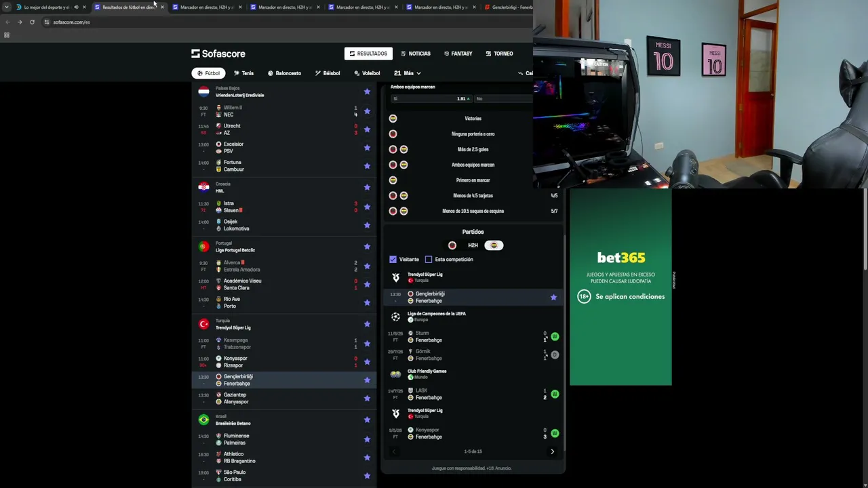
Task: Click the Sofascore logo
Action: [218, 54]
